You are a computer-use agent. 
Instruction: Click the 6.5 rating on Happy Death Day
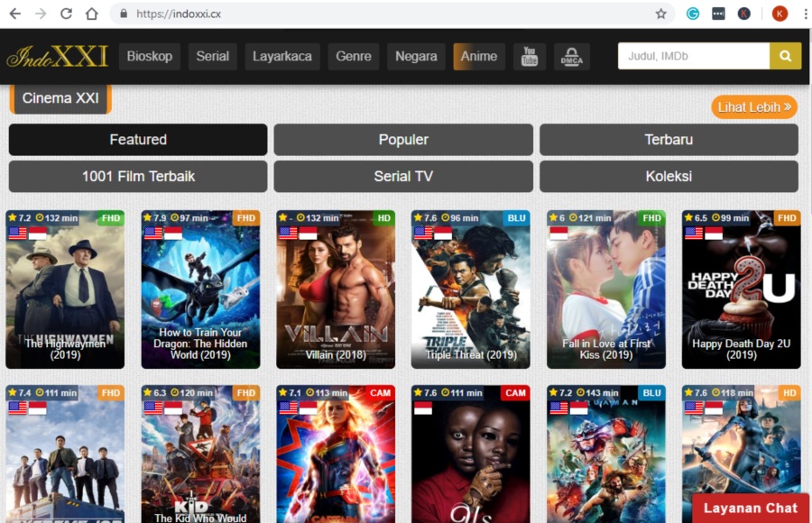click(x=696, y=218)
